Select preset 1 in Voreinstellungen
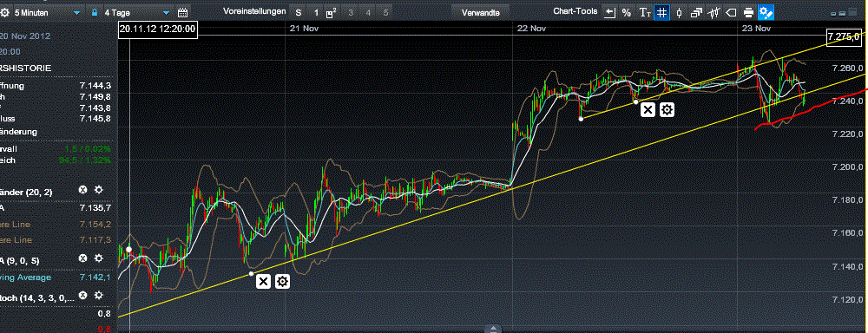The image size is (868, 333). [x=316, y=12]
